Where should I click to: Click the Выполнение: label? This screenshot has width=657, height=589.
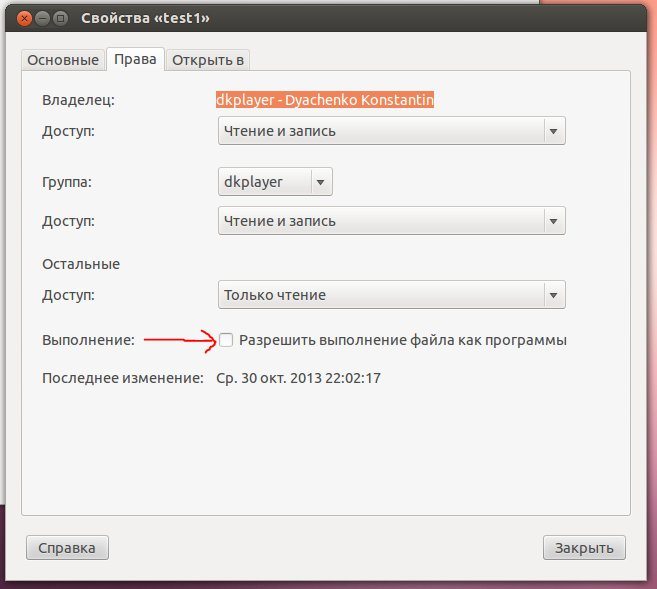click(88, 340)
